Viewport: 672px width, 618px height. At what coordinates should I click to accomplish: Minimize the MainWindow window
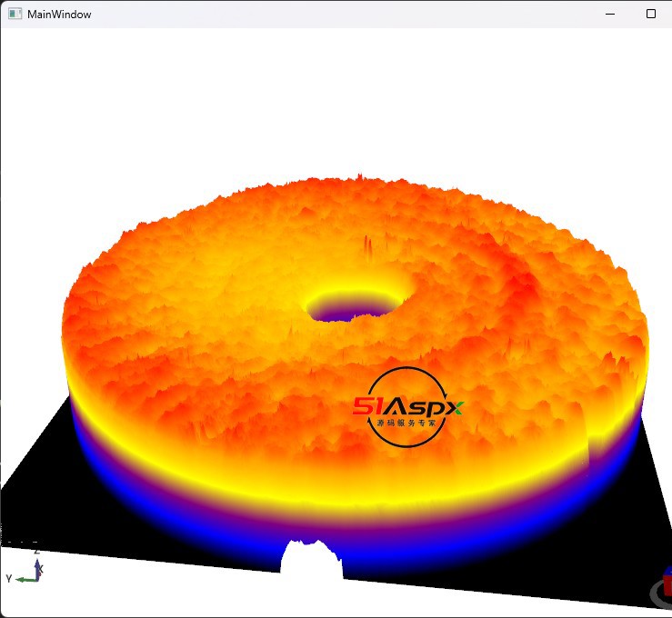click(x=608, y=15)
